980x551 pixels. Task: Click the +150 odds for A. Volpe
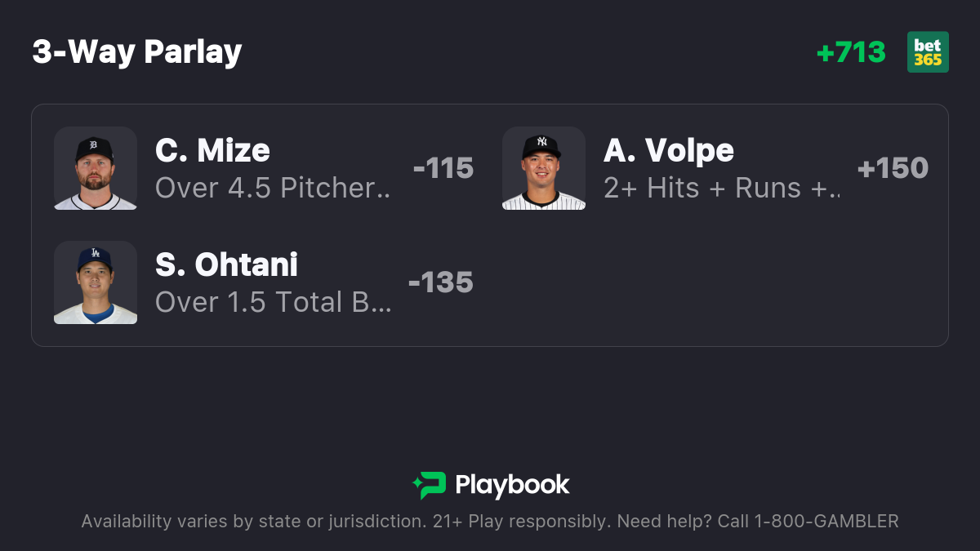click(893, 168)
